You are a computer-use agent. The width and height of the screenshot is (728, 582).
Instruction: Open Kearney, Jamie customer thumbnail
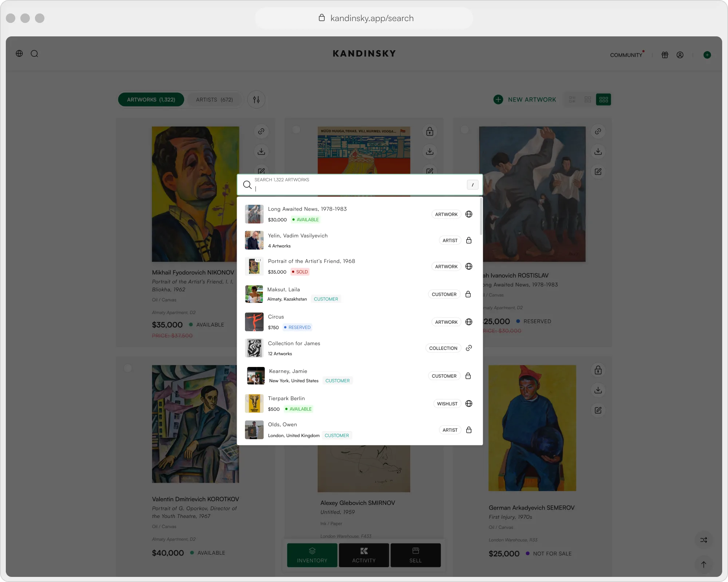pos(256,376)
